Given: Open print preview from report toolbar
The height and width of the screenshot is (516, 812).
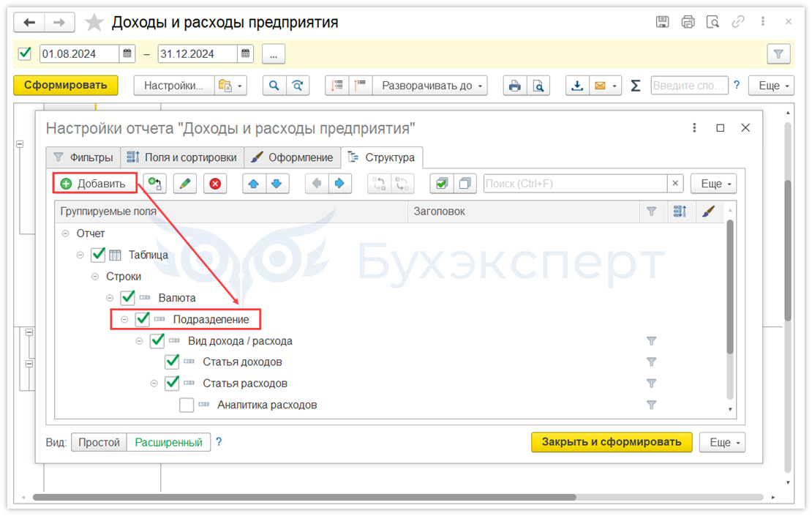Looking at the screenshot, I should (x=538, y=86).
